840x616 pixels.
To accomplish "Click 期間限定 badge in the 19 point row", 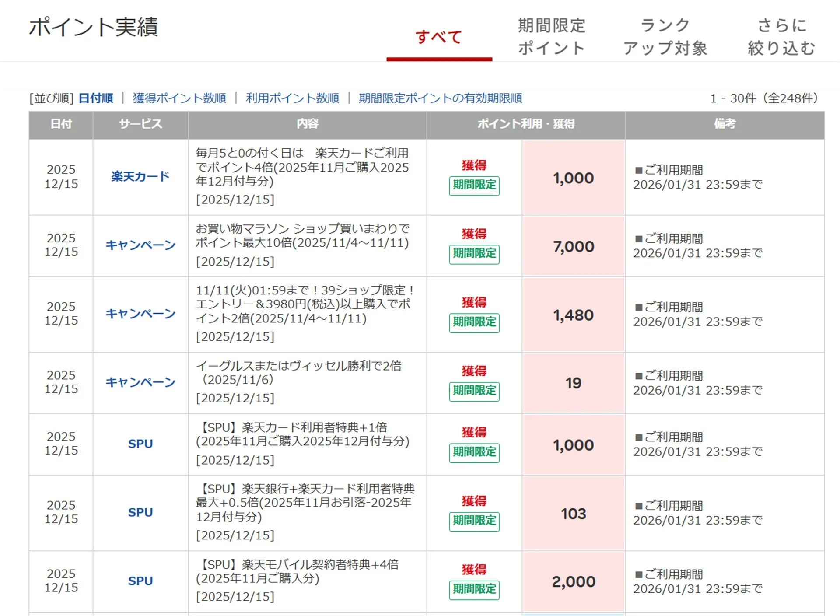I will coord(474,391).
